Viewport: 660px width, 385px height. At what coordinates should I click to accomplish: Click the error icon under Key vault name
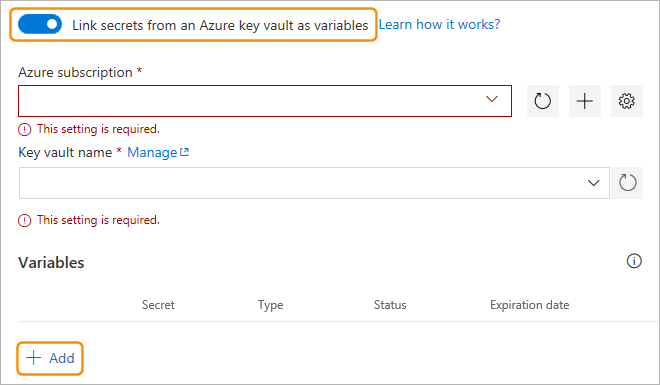pos(24,220)
